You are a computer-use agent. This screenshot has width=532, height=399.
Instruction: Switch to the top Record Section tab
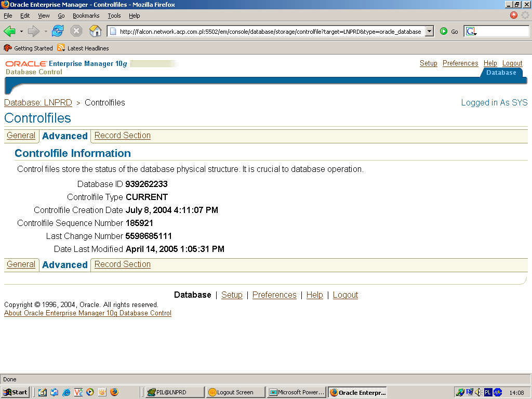coord(122,136)
